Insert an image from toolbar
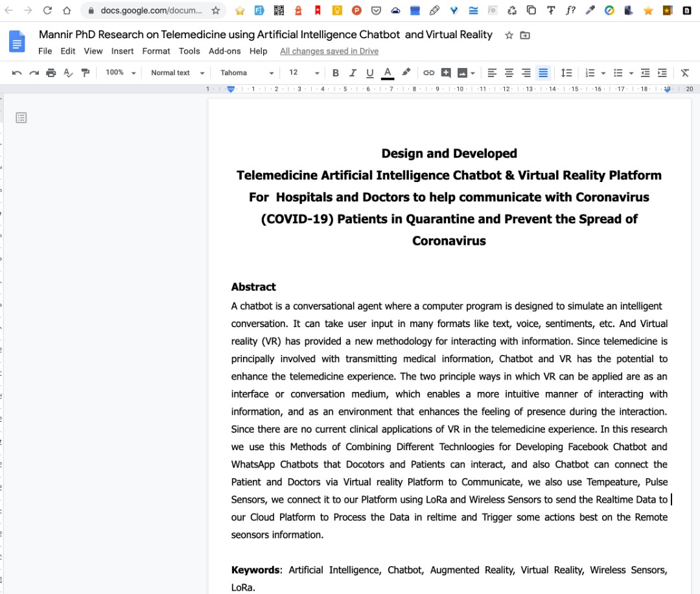Image resolution: width=700 pixels, height=594 pixels. tap(463, 73)
